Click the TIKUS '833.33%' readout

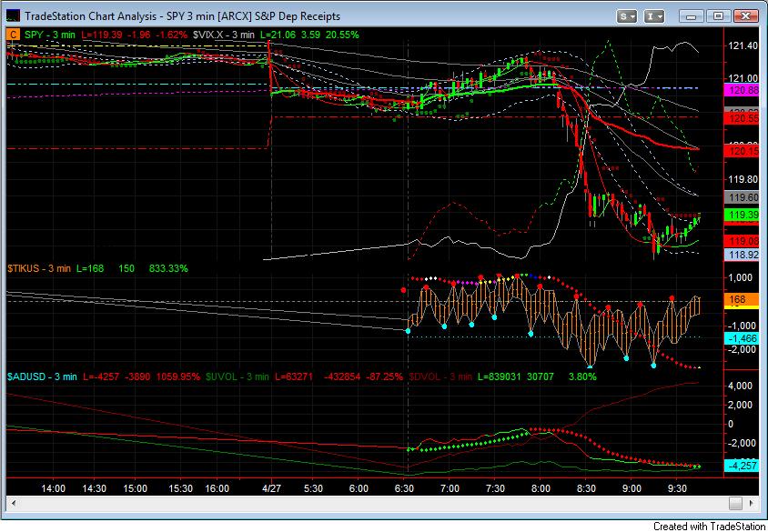[168, 268]
